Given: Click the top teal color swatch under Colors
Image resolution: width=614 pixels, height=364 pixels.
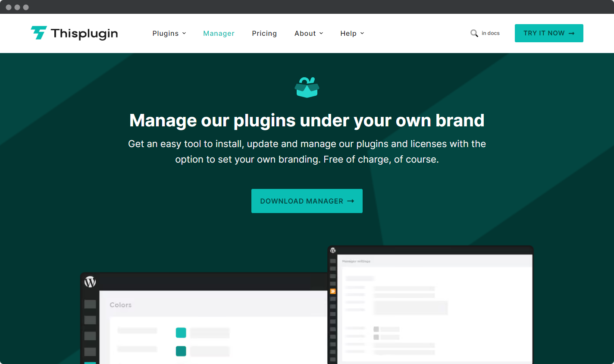Looking at the screenshot, I should 181,333.
